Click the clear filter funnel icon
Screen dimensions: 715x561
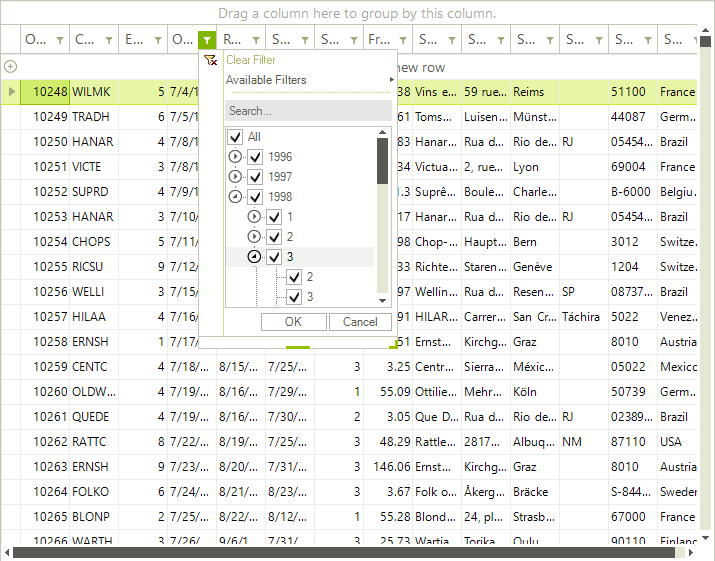pyautogui.click(x=210, y=60)
